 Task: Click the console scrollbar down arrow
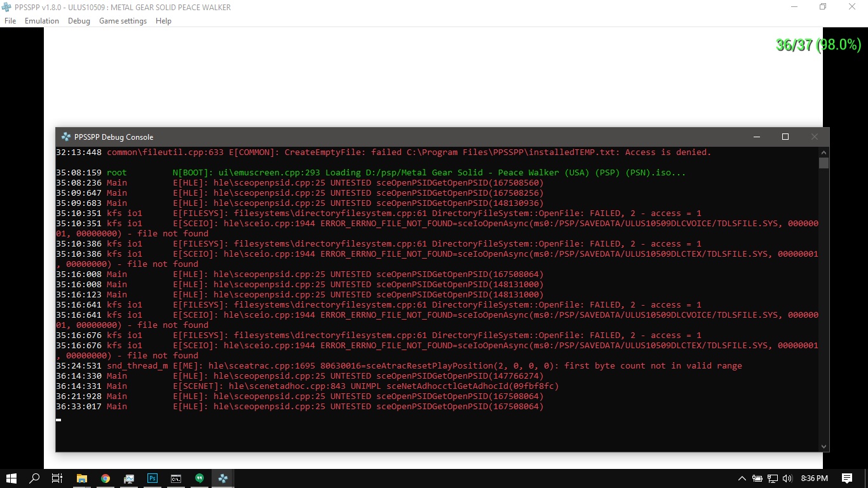coord(824,447)
